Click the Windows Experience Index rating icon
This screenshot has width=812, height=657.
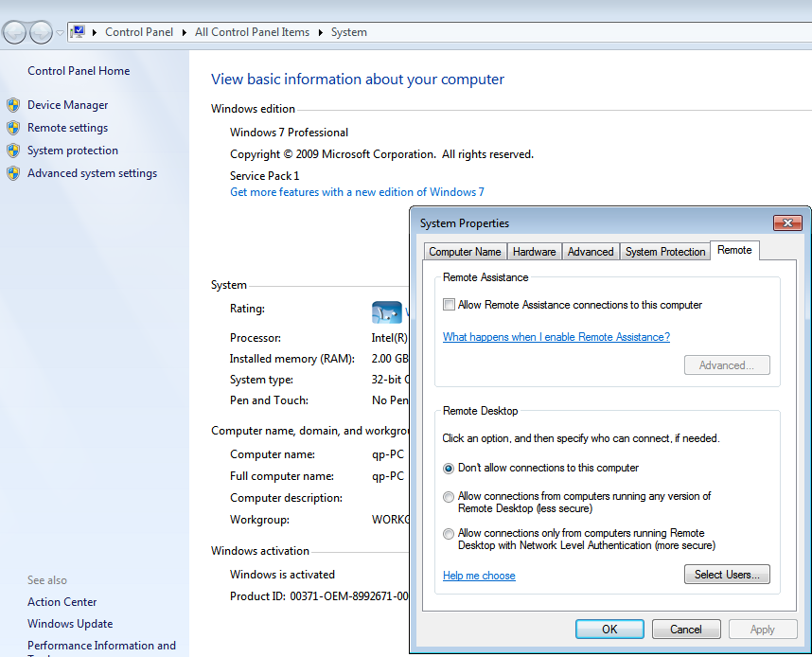(387, 312)
